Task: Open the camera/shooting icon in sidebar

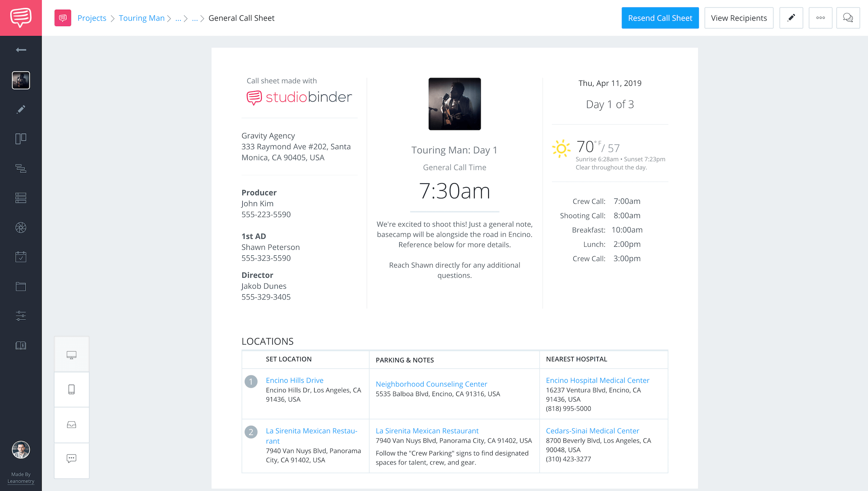Action: point(21,227)
